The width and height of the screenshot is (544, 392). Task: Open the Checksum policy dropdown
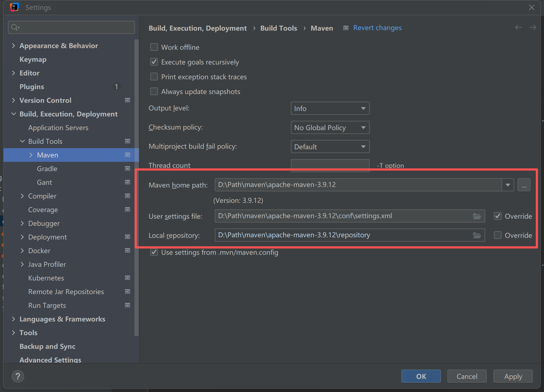[330, 128]
